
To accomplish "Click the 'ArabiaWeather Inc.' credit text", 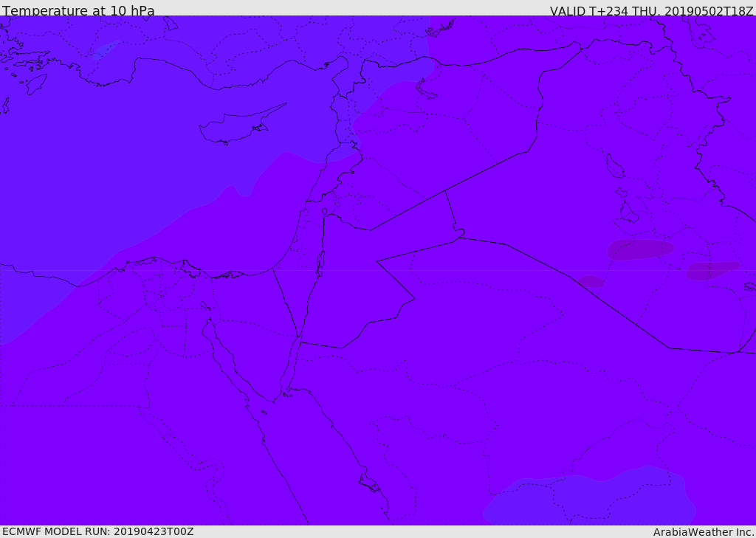I will click(704, 532).
